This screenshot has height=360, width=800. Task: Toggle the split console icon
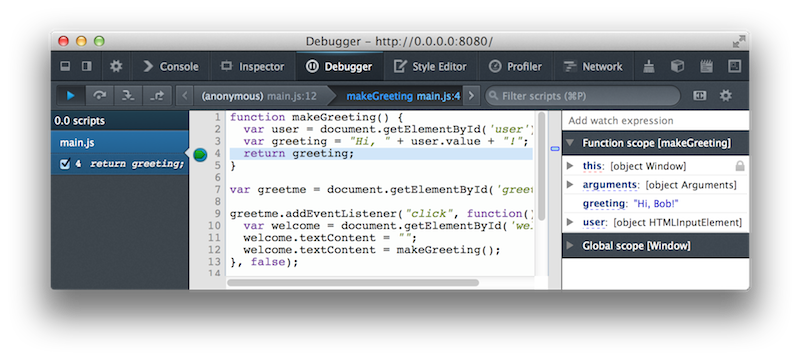(65, 66)
